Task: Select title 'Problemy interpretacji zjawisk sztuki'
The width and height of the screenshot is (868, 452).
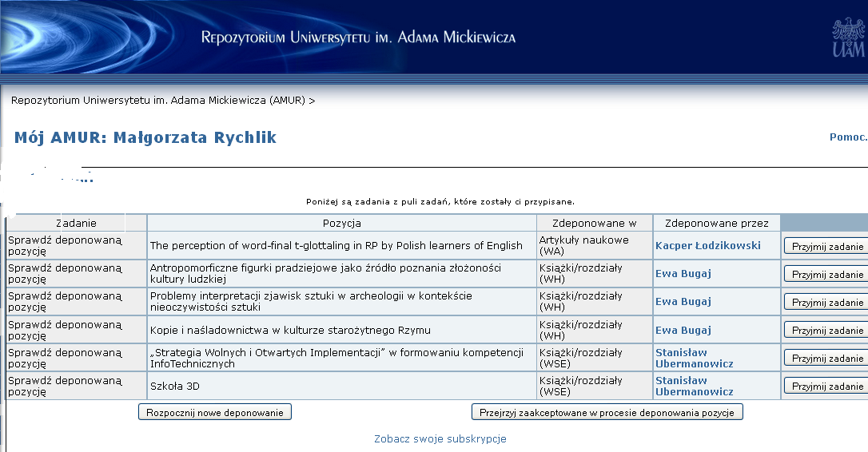Action: (x=311, y=302)
